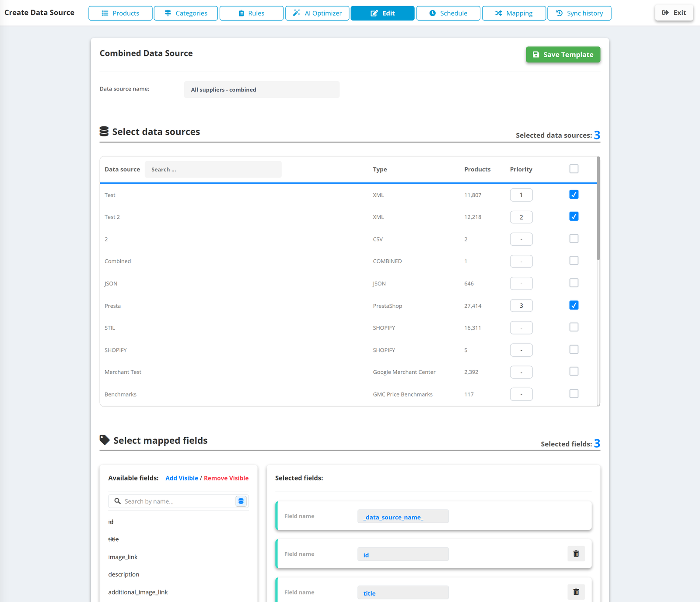Screen dimensions: 700x602
Task: Add the description available field
Action: point(124,574)
